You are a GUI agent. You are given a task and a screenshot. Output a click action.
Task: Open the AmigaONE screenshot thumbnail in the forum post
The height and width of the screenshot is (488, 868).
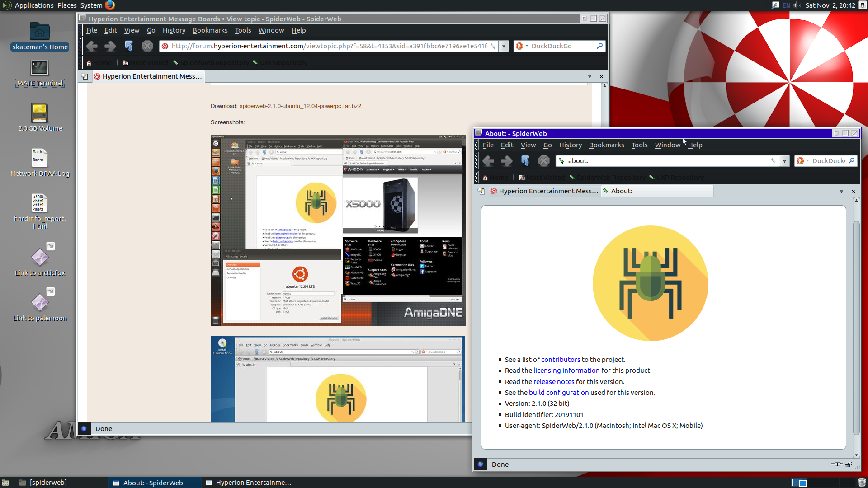[338, 230]
